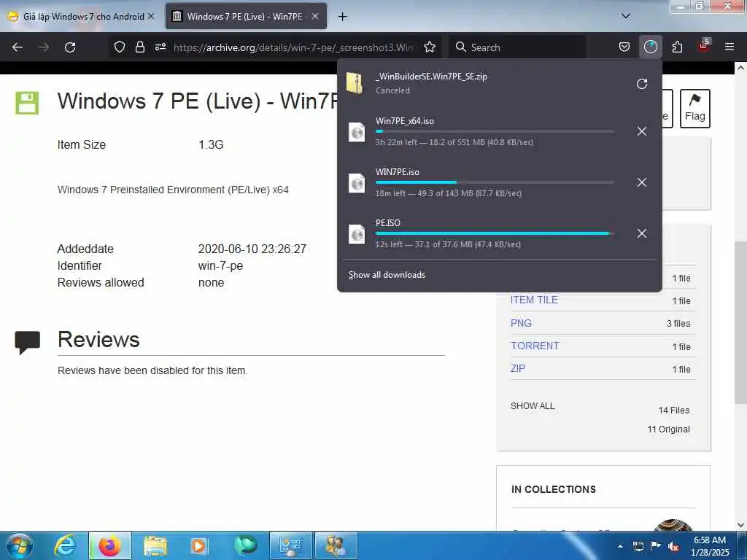747x560 pixels.
Task: Click the scrollbar up arrow
Action: click(740, 68)
